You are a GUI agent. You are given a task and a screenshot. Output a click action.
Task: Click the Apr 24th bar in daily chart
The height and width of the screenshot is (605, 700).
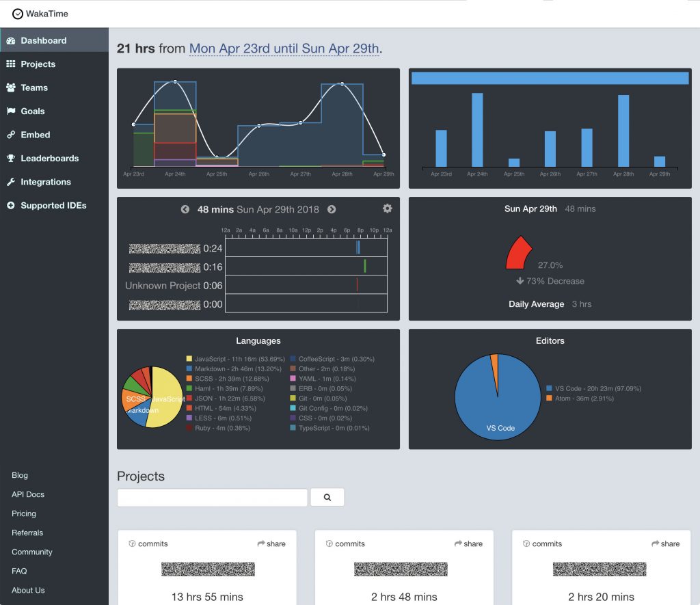(x=477, y=130)
